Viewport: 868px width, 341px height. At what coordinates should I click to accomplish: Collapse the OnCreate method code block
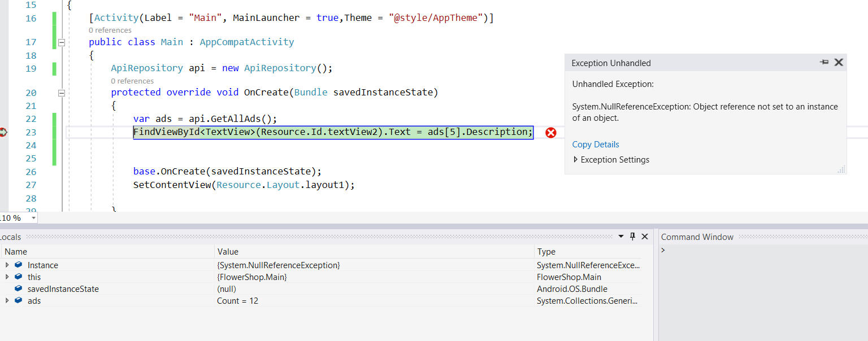[x=62, y=93]
